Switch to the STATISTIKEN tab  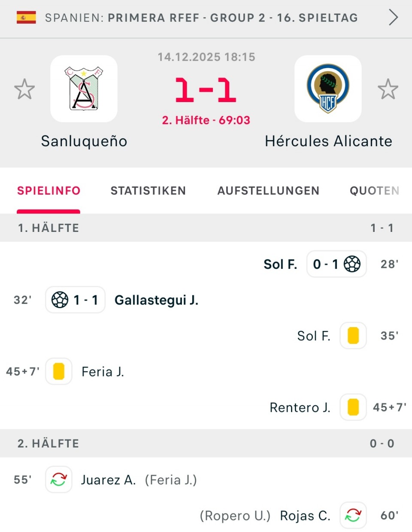(x=148, y=191)
